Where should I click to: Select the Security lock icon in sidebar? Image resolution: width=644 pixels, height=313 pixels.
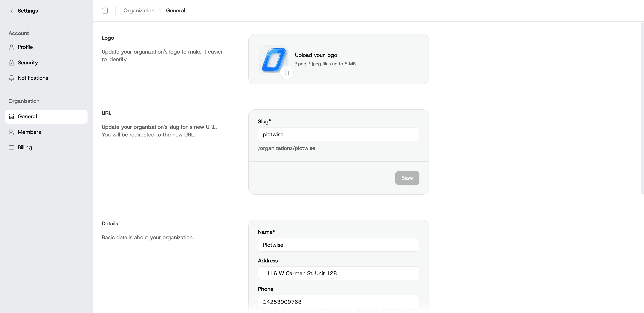pyautogui.click(x=12, y=63)
